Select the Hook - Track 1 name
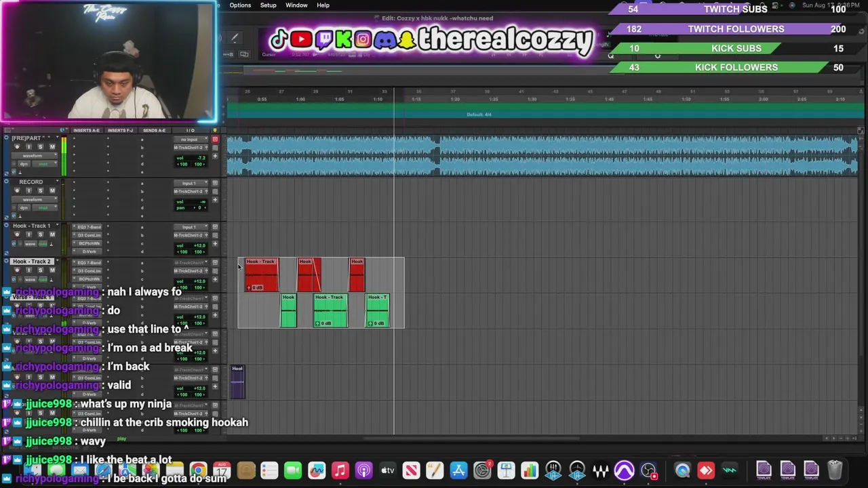The width and height of the screenshot is (868, 488). (31, 226)
